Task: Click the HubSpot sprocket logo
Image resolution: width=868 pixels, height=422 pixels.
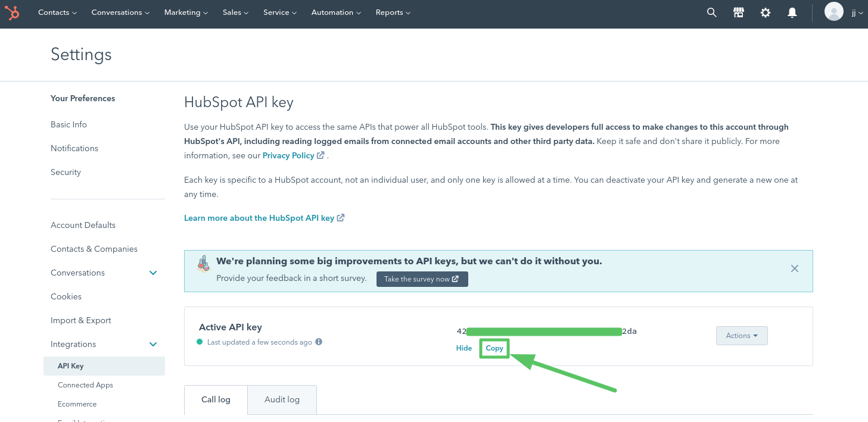Action: point(13,12)
